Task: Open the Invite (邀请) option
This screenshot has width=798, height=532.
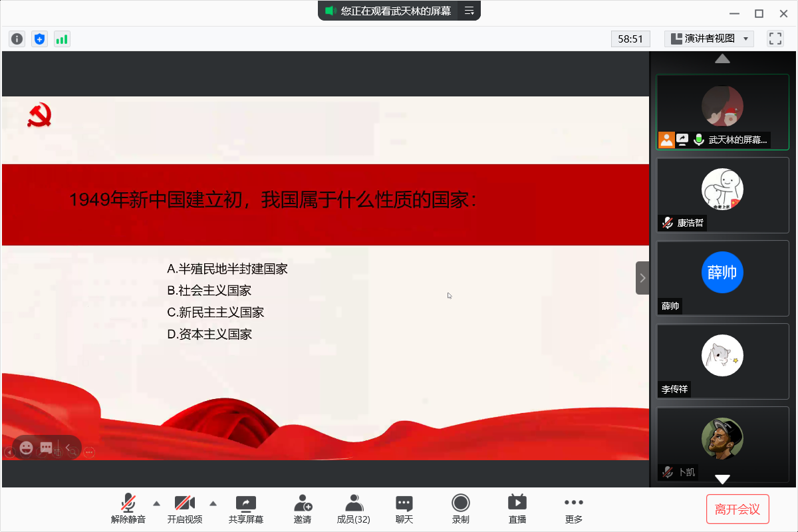Action: (x=303, y=509)
